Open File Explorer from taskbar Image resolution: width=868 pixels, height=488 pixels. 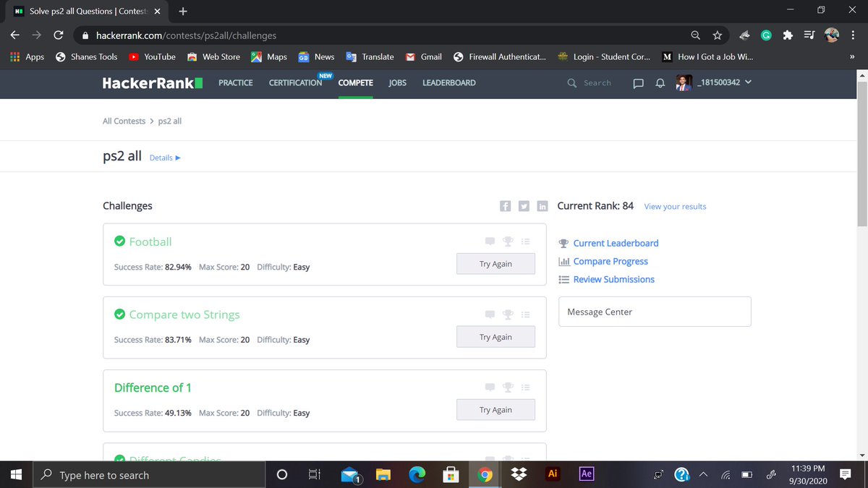click(x=383, y=475)
